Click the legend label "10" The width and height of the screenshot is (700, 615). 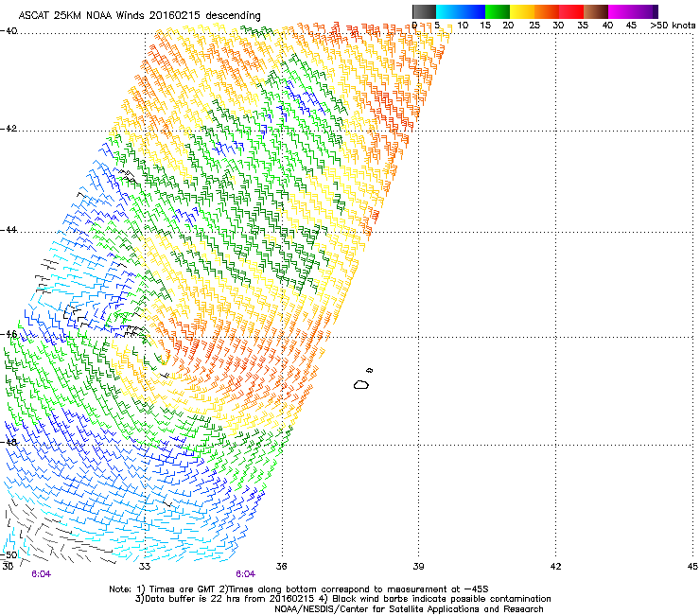[x=463, y=26]
